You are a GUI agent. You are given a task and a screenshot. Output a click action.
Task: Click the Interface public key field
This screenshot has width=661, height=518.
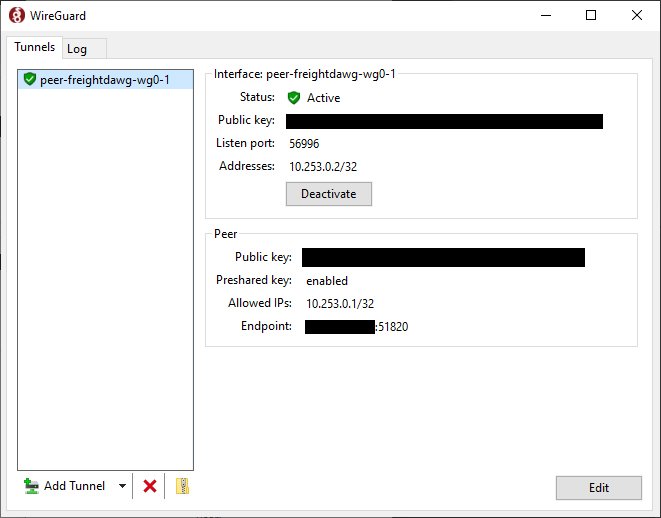tap(444, 121)
